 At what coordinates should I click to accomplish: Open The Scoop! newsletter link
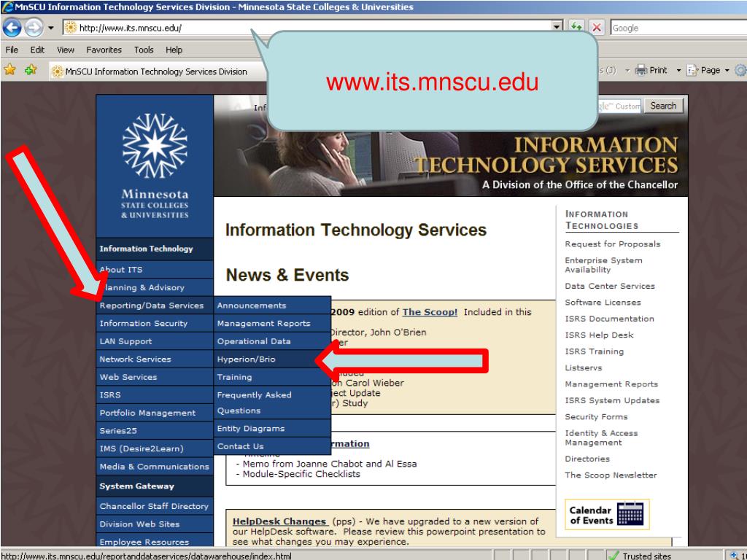[430, 312]
